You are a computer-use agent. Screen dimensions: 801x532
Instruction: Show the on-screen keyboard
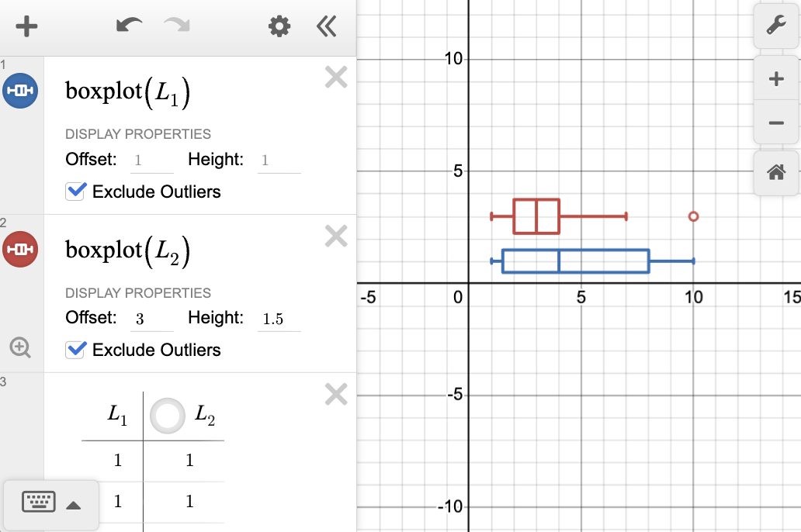click(38, 503)
